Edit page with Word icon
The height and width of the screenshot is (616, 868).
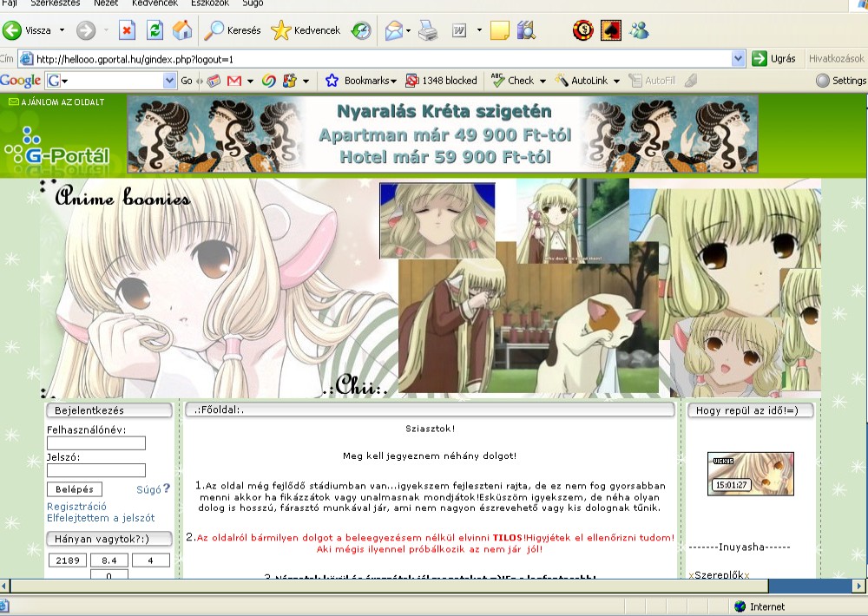point(459,30)
